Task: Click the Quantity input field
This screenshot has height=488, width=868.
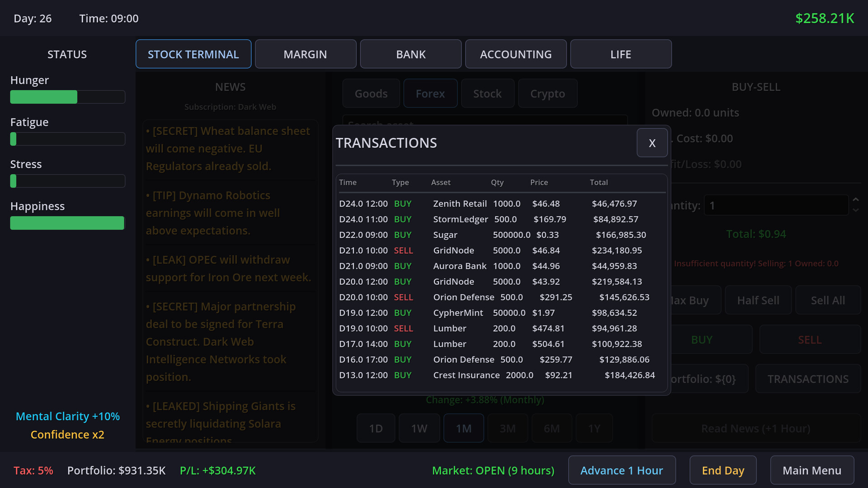Action: [775, 206]
